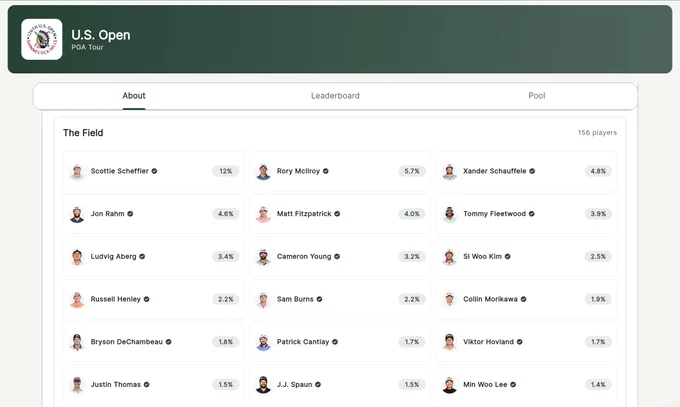680x407 pixels.
Task: Click verified badge next to Min Woo Lee
Action: [x=513, y=384]
